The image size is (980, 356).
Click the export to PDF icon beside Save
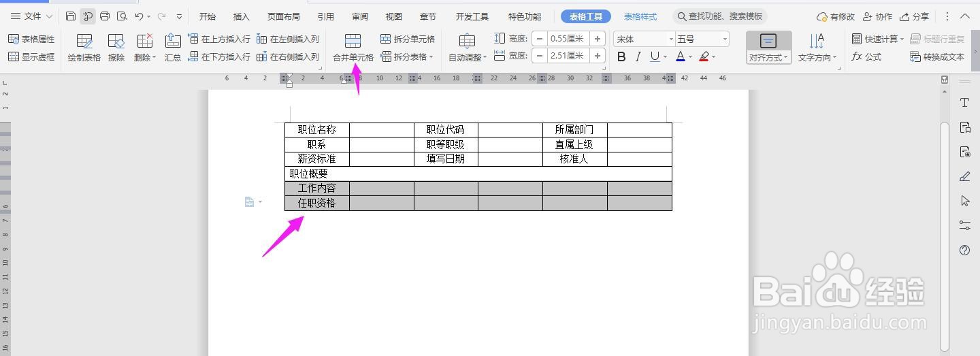point(88,16)
